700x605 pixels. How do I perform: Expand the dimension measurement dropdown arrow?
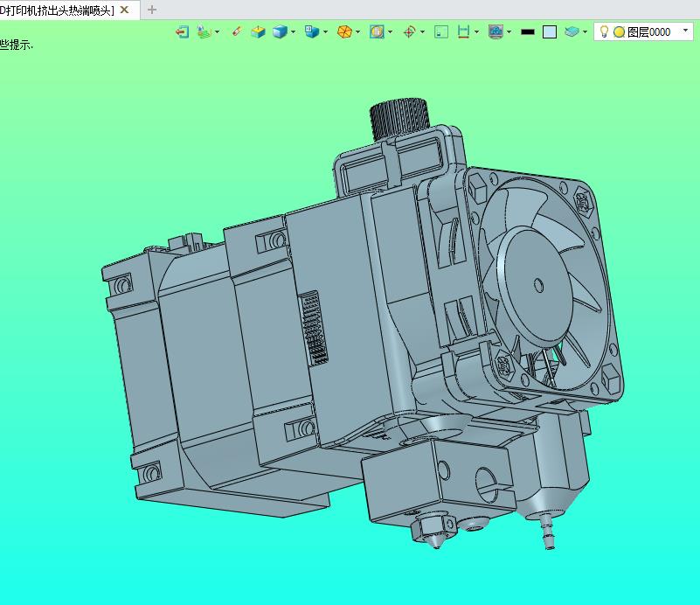476,32
